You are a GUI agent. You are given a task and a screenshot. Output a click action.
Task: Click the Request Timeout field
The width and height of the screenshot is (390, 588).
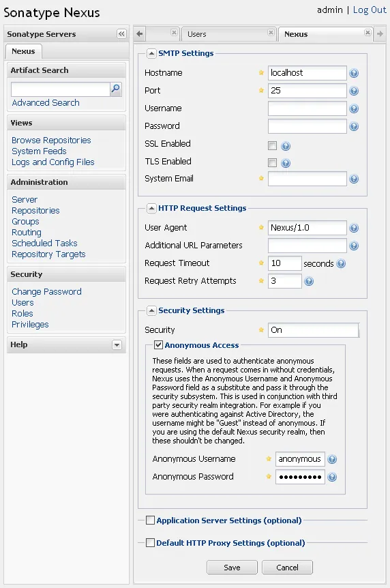click(284, 263)
